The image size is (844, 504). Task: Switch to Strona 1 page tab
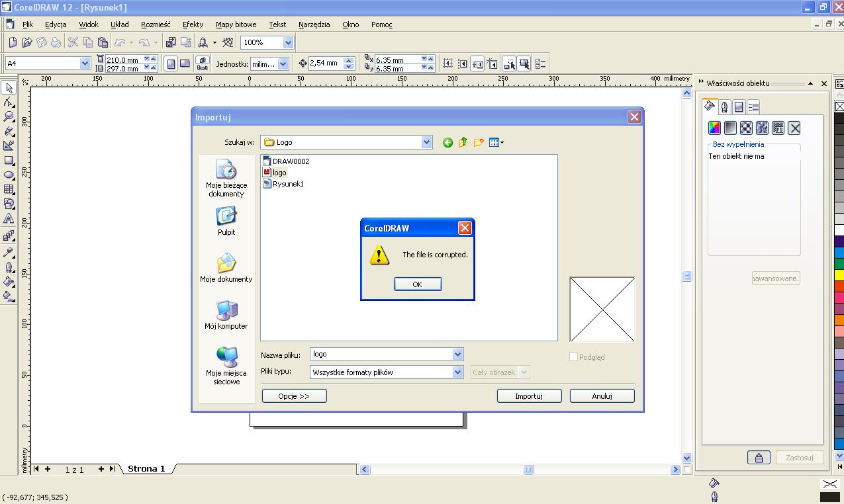pyautogui.click(x=146, y=468)
